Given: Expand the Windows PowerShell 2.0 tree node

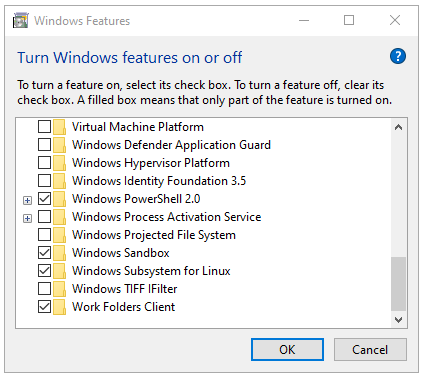Looking at the screenshot, I should click(x=28, y=200).
